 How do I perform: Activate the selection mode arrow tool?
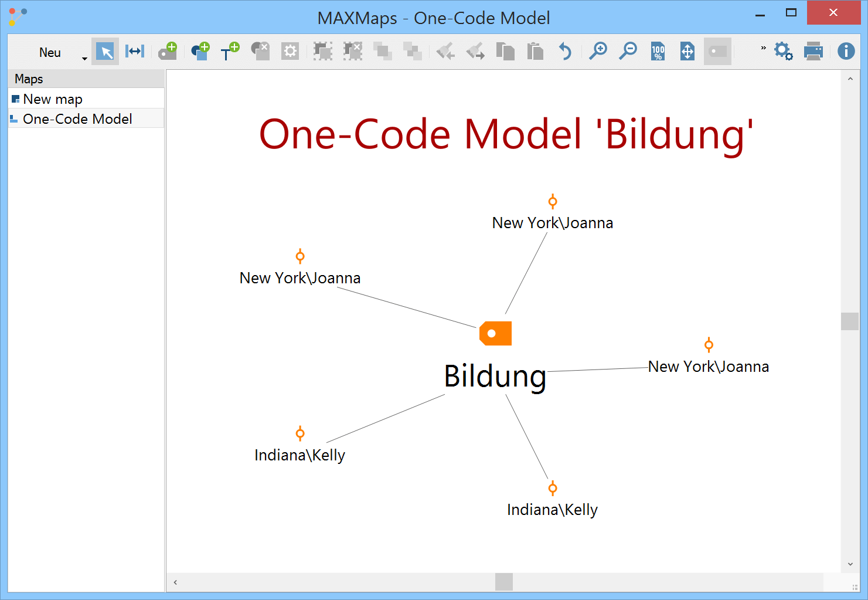pyautogui.click(x=105, y=52)
